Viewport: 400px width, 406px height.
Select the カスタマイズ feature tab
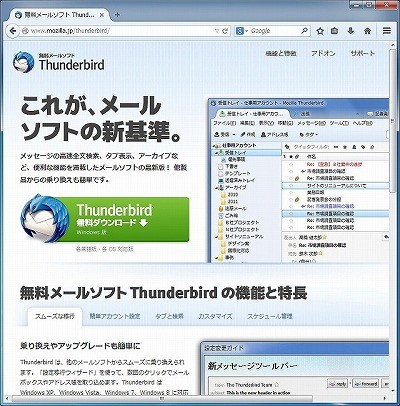pos(215,316)
